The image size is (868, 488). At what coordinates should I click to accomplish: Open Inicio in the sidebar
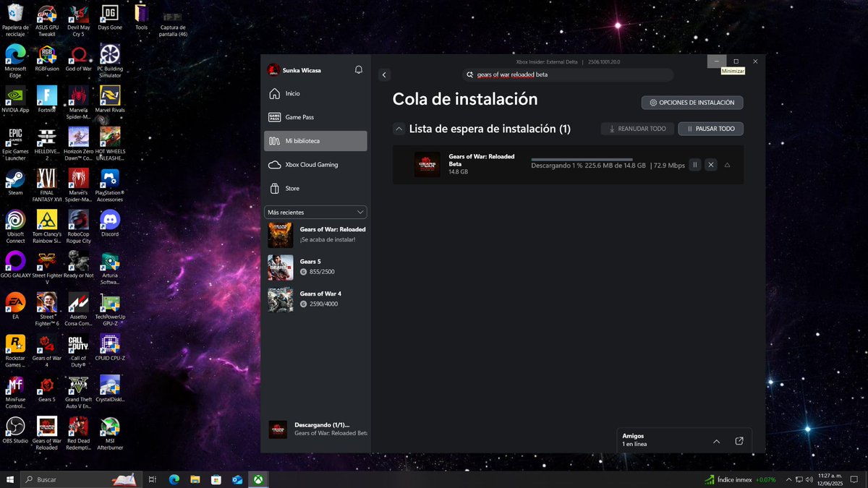point(315,93)
